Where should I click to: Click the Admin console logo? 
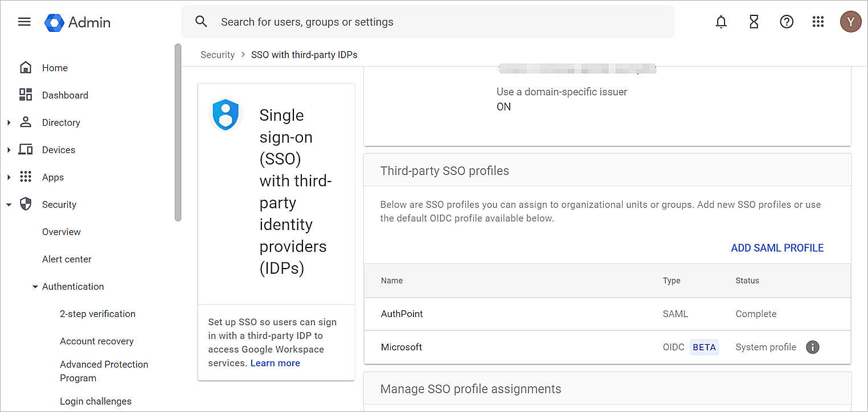(77, 22)
